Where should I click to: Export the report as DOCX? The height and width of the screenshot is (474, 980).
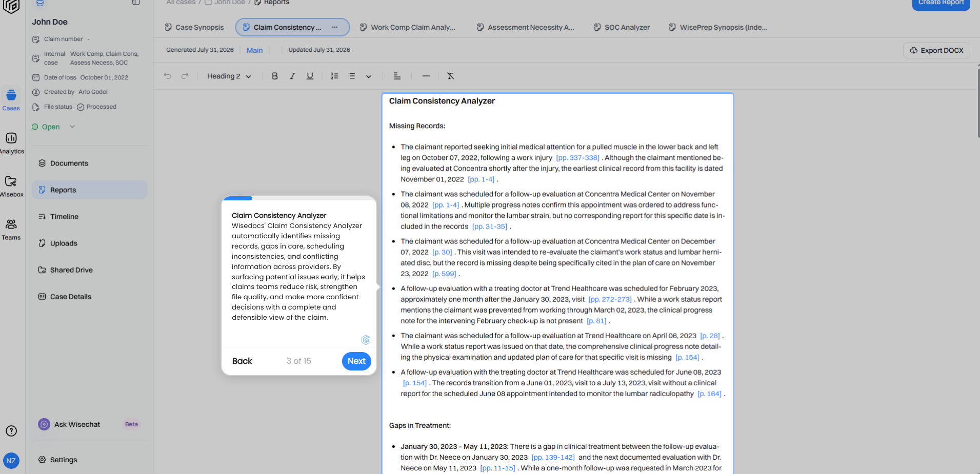coord(936,50)
